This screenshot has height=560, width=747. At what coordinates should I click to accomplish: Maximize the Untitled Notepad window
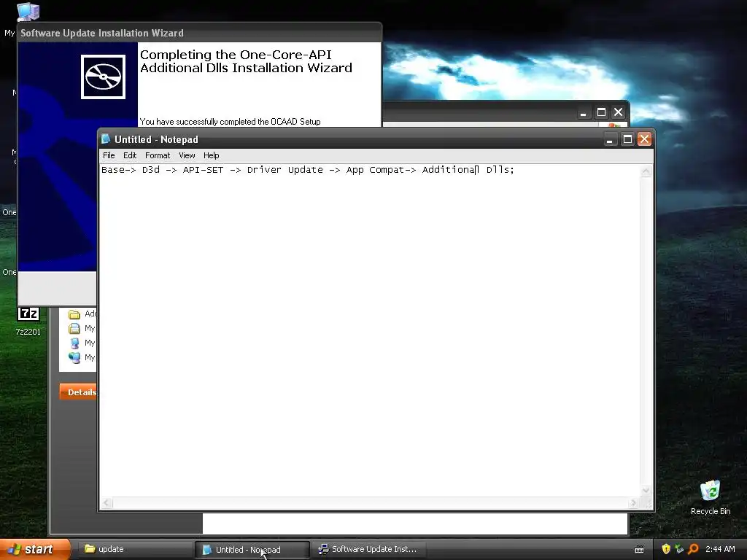click(627, 139)
